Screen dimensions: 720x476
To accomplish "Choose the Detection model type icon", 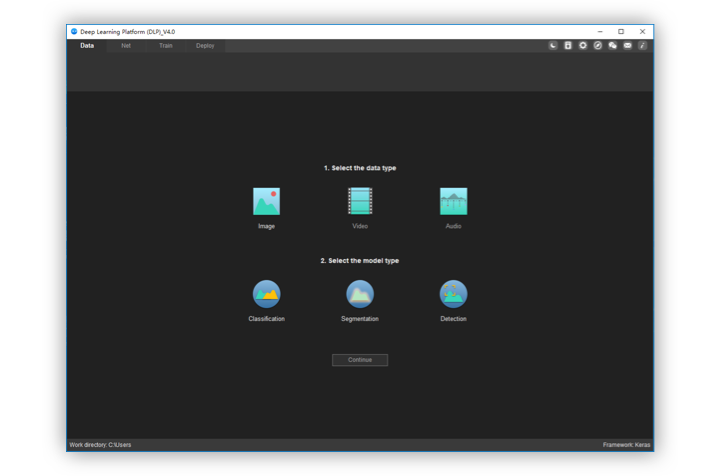I will tap(454, 294).
